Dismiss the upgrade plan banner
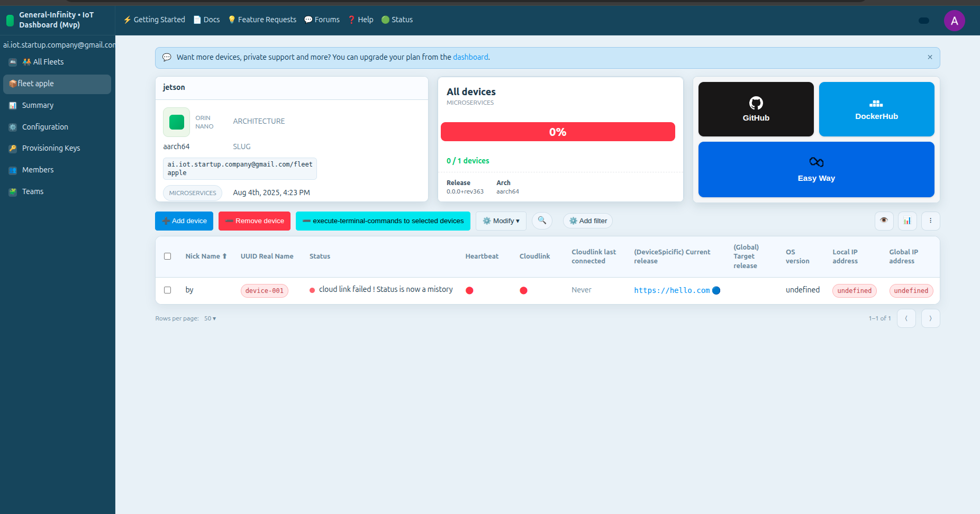The width and height of the screenshot is (980, 514). (930, 57)
